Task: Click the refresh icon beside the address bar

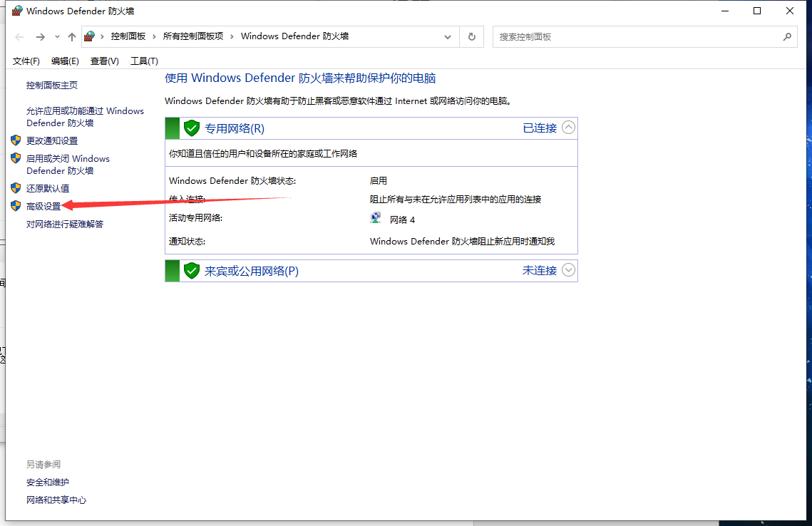Action: tap(471, 36)
